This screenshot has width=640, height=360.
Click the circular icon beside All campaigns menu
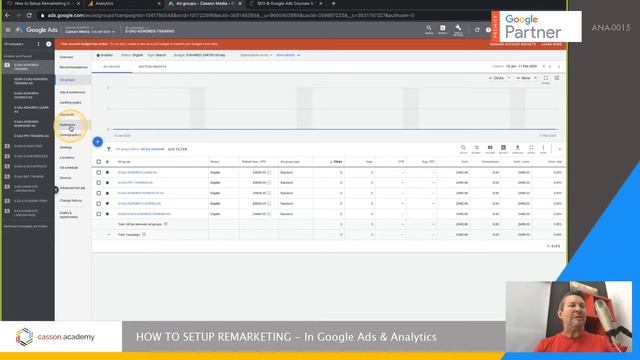[49, 44]
